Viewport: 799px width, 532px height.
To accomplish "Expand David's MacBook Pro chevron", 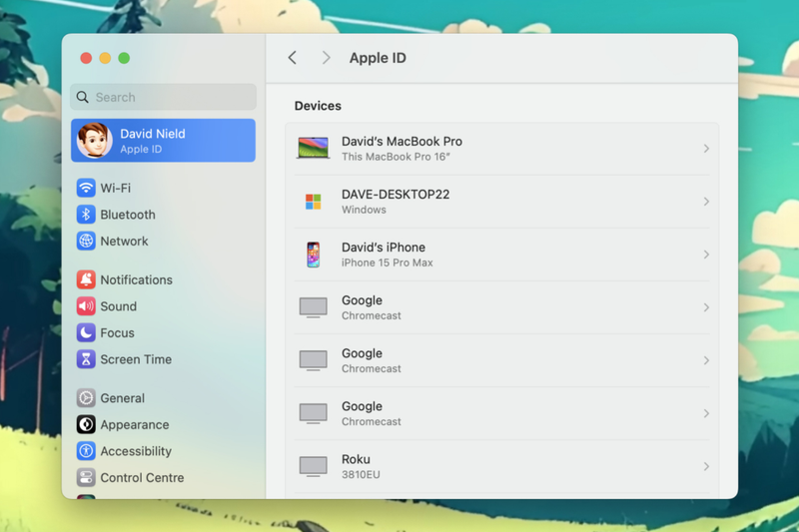I will point(706,149).
